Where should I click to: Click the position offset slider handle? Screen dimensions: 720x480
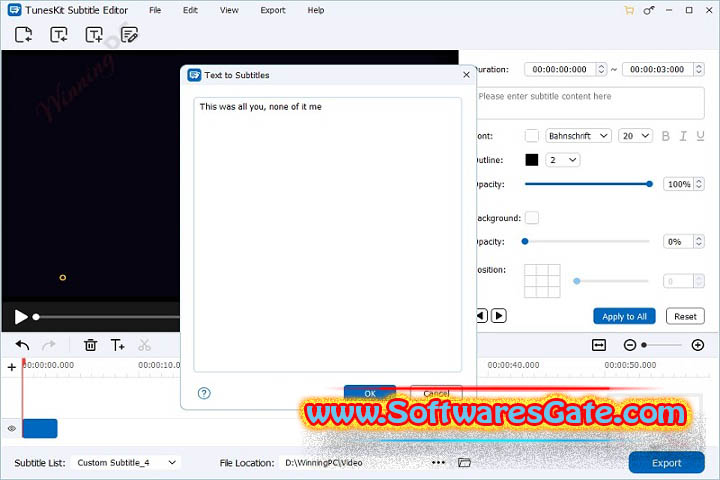pos(577,281)
